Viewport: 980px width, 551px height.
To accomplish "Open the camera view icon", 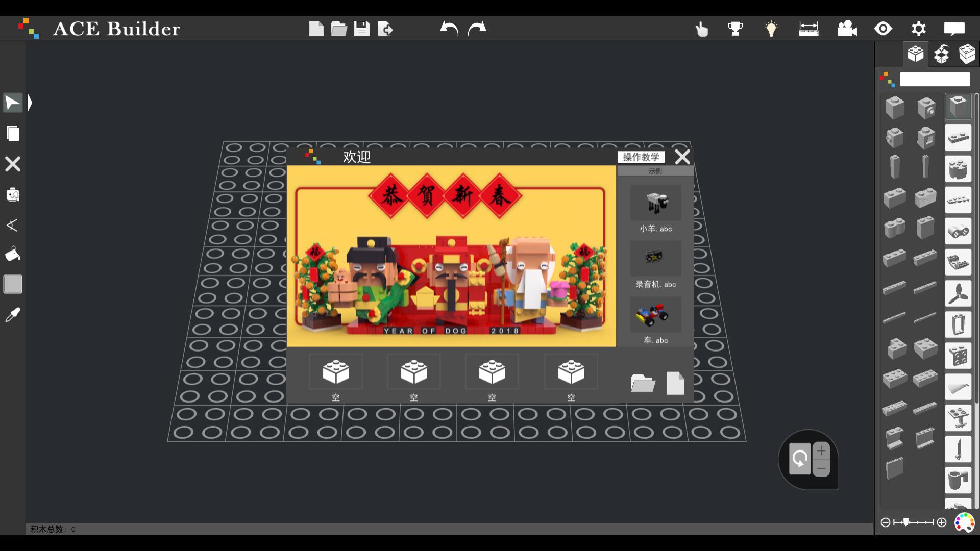I will (x=847, y=29).
